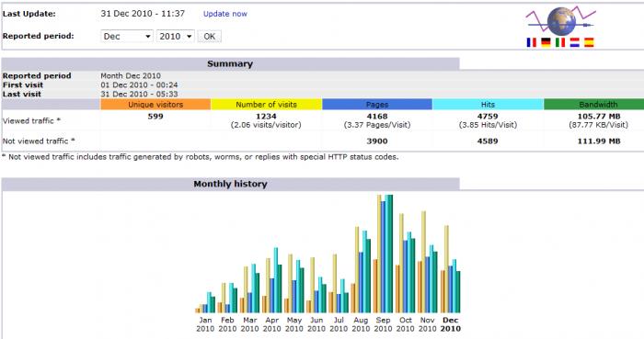Open the month dropdown showing Dec
Viewport: 644px width, 339px height.
(x=127, y=36)
